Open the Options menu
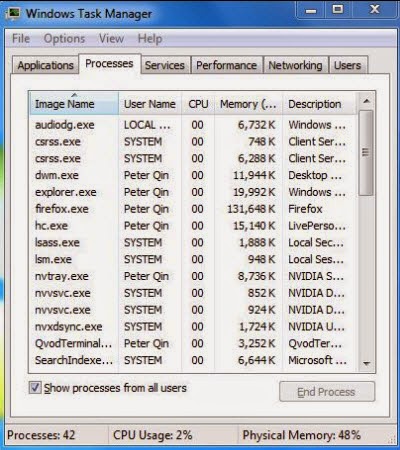 (x=64, y=38)
